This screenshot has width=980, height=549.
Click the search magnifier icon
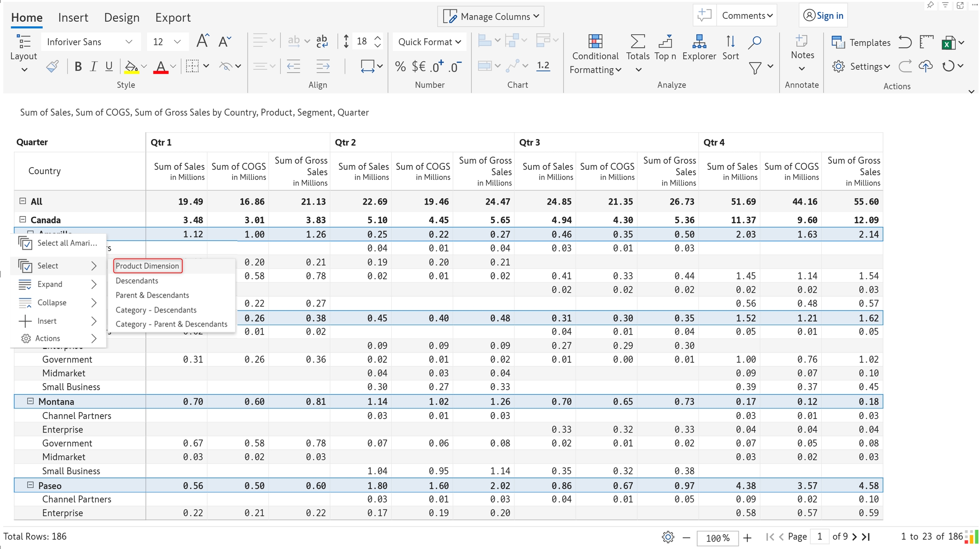click(755, 42)
